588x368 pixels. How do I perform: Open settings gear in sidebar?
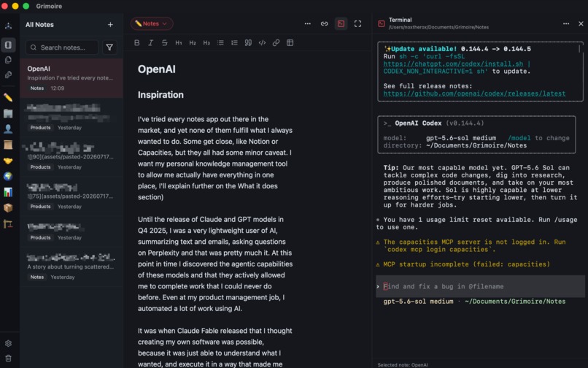(8, 343)
